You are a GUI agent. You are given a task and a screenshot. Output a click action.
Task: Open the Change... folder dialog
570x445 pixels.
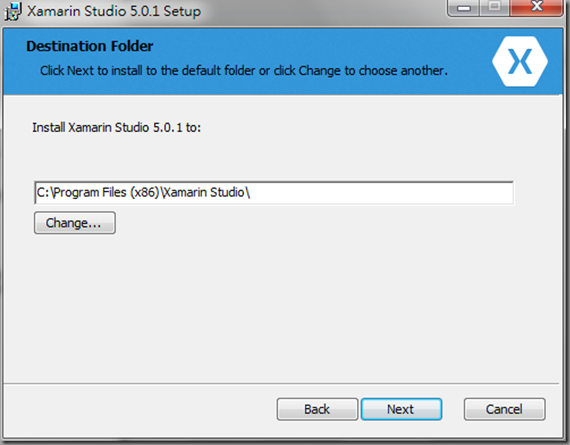coord(75,223)
